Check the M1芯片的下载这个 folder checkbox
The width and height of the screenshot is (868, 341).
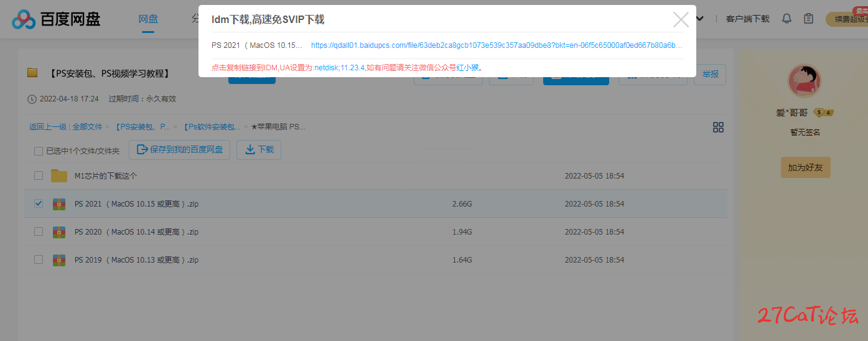click(x=39, y=175)
